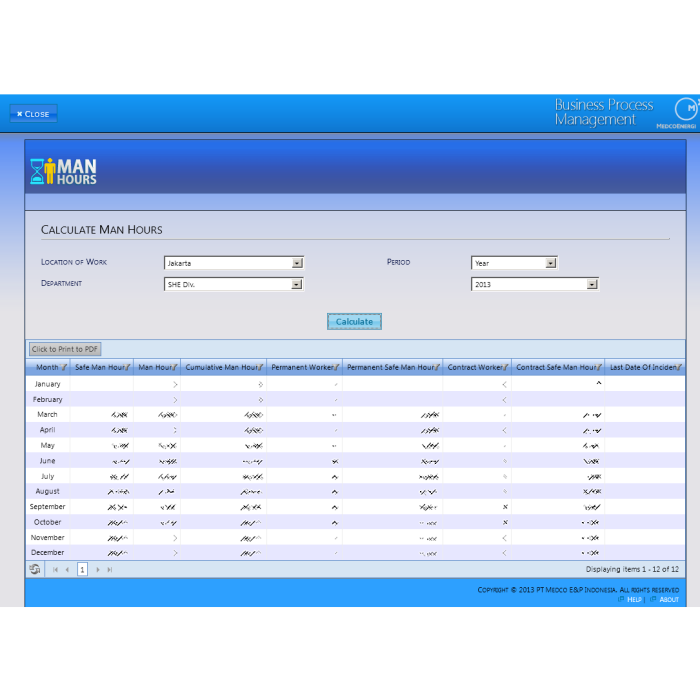Open the year dropdown showing 2013
The height and width of the screenshot is (700, 700).
click(591, 284)
